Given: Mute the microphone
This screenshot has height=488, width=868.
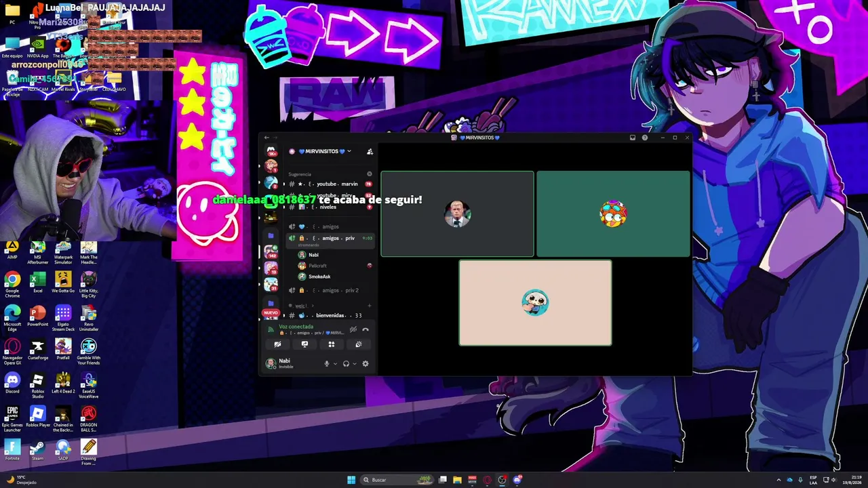Looking at the screenshot, I should (x=326, y=364).
